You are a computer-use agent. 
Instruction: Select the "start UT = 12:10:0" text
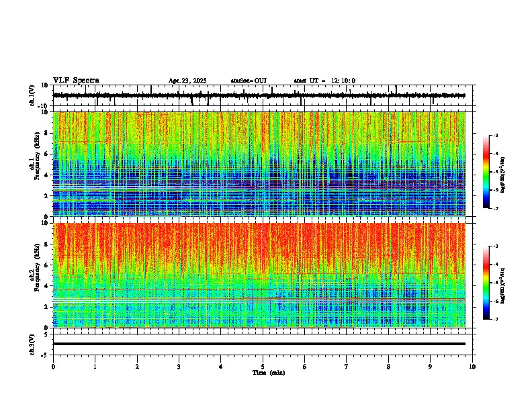[x=324, y=81]
